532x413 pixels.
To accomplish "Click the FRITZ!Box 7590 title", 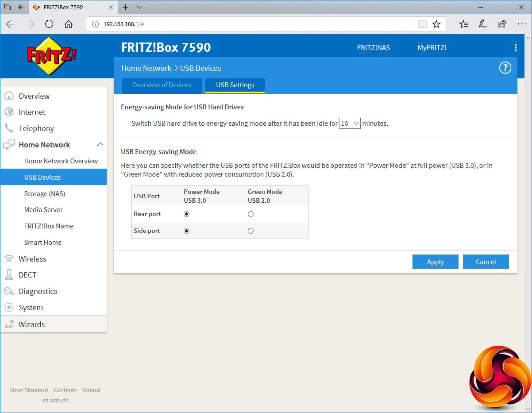I will (x=166, y=47).
